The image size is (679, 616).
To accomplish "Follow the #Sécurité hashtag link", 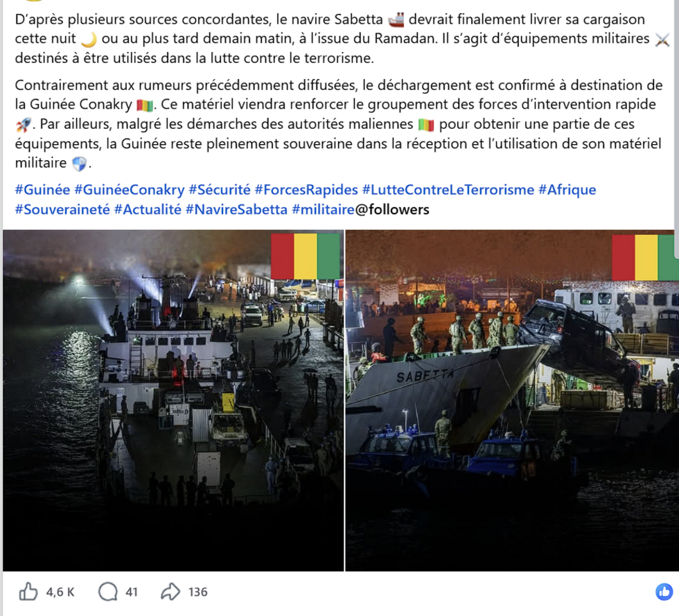I will pos(220,190).
